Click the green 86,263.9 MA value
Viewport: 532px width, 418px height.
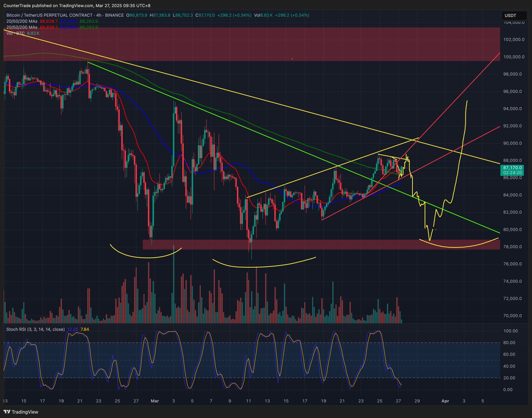coord(88,21)
